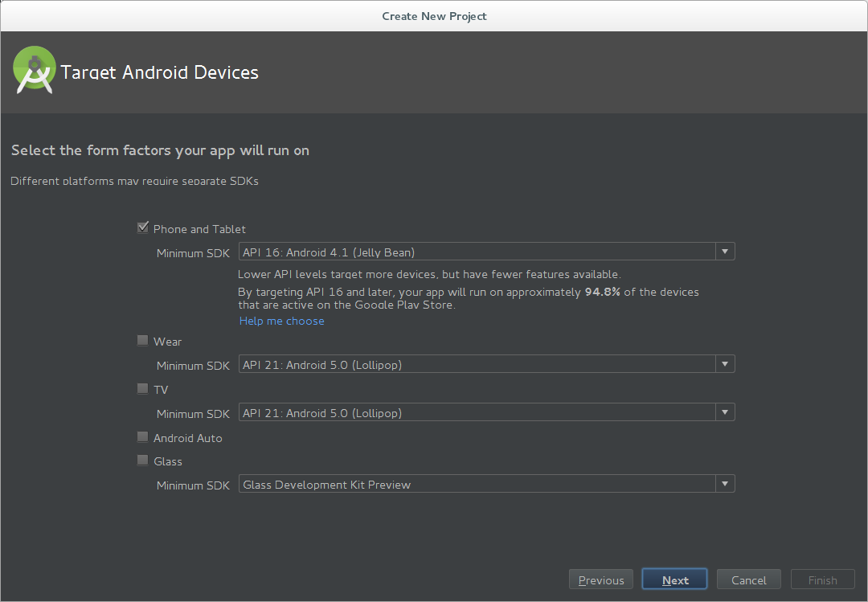Click the disabled Finish button
The width and height of the screenshot is (868, 602).
[x=823, y=579]
